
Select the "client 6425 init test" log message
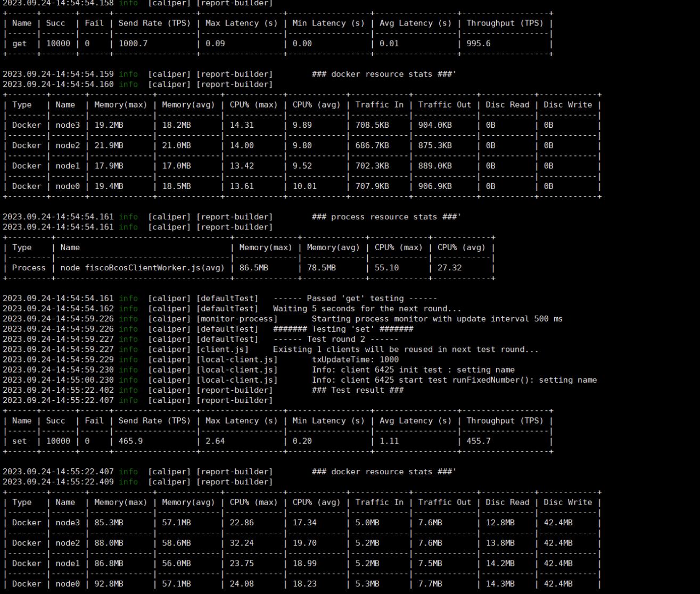pos(413,369)
